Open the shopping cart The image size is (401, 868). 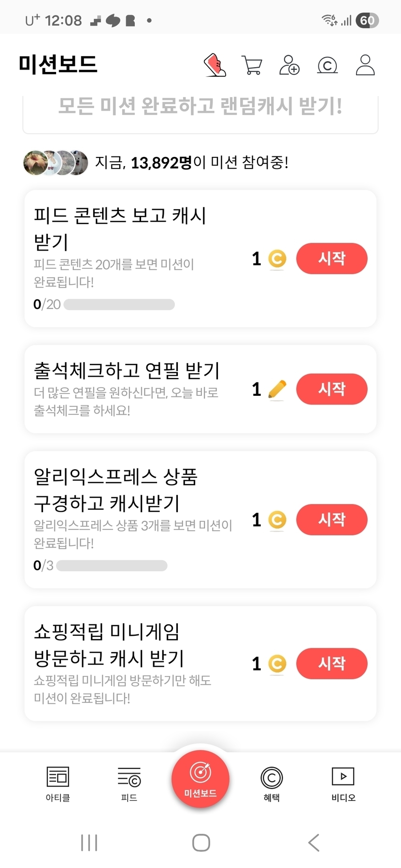pyautogui.click(x=252, y=65)
